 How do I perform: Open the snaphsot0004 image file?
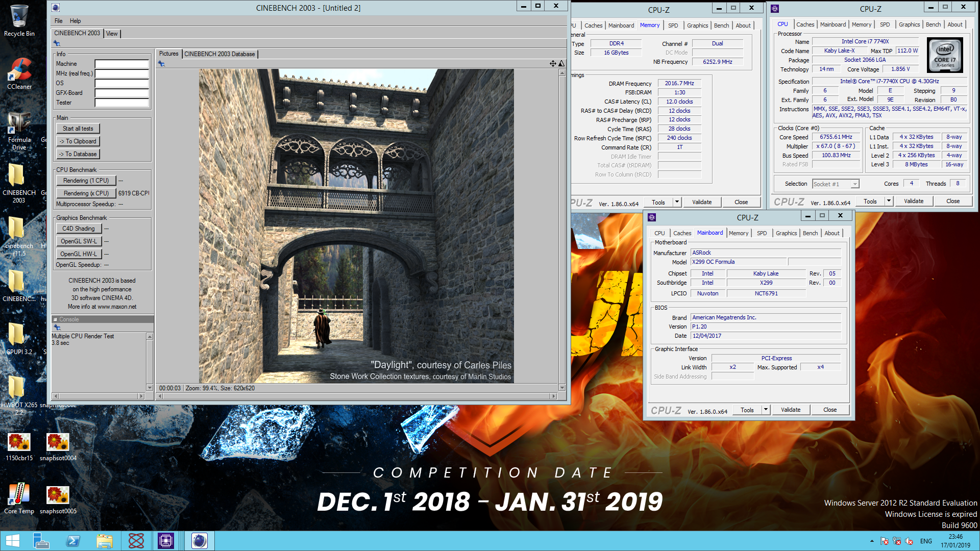coord(58,446)
